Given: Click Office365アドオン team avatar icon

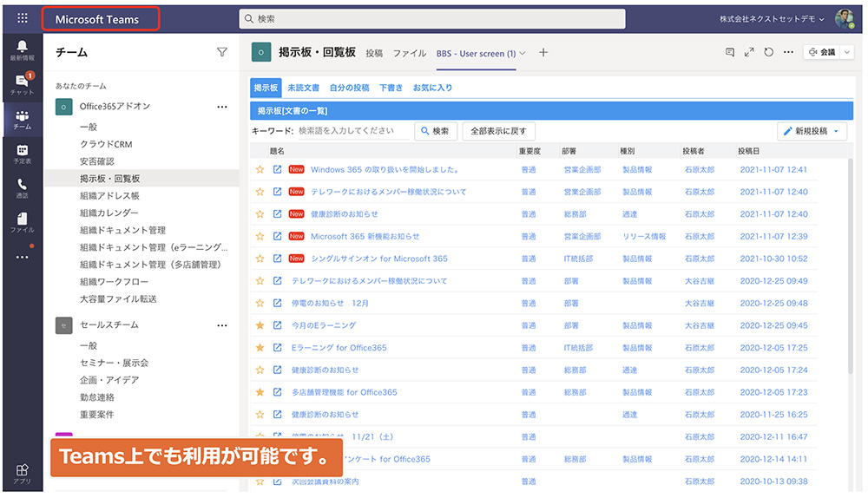Looking at the screenshot, I should [x=63, y=107].
